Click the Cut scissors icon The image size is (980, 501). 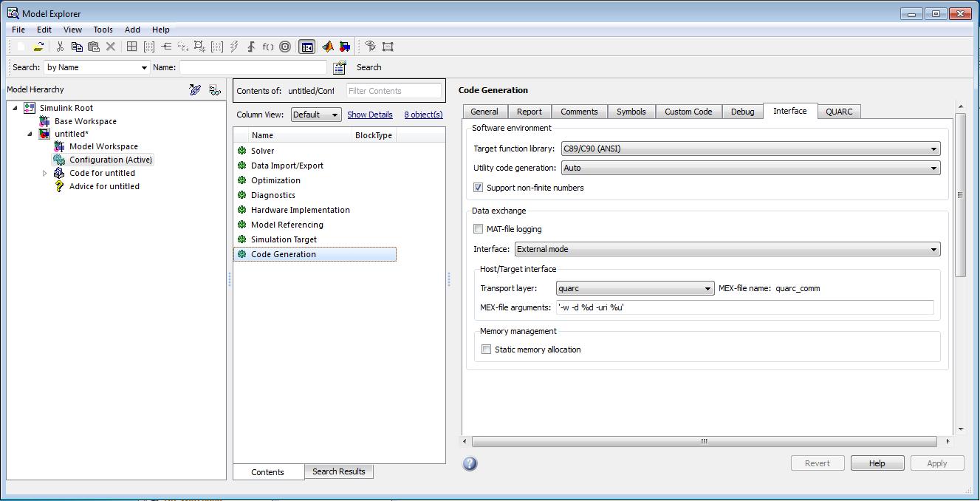tap(60, 47)
